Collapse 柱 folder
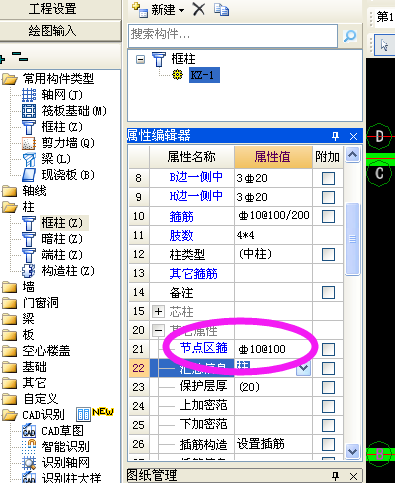 point(9,207)
